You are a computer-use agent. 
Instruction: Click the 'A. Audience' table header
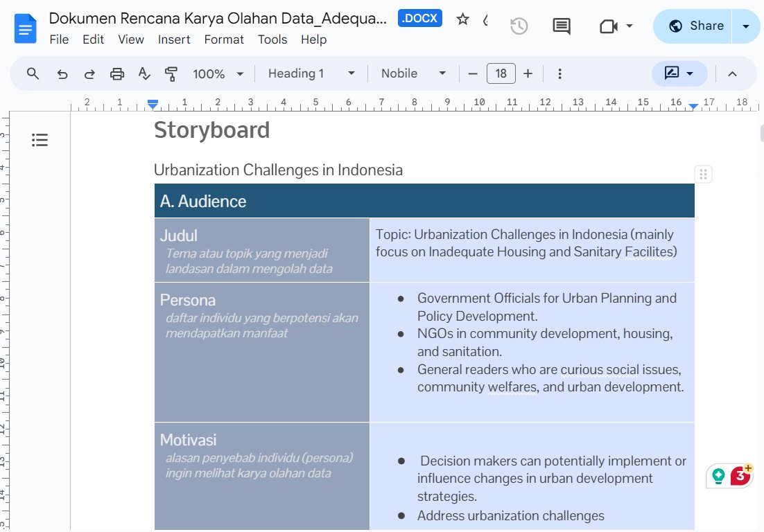[203, 201]
